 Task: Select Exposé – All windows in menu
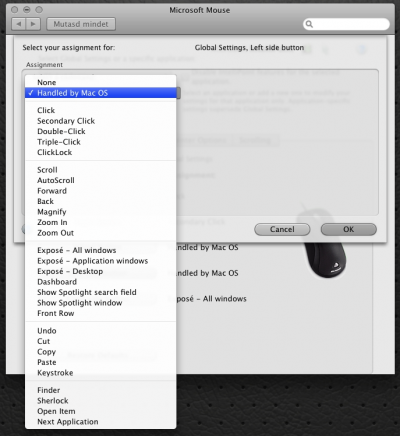point(100,250)
